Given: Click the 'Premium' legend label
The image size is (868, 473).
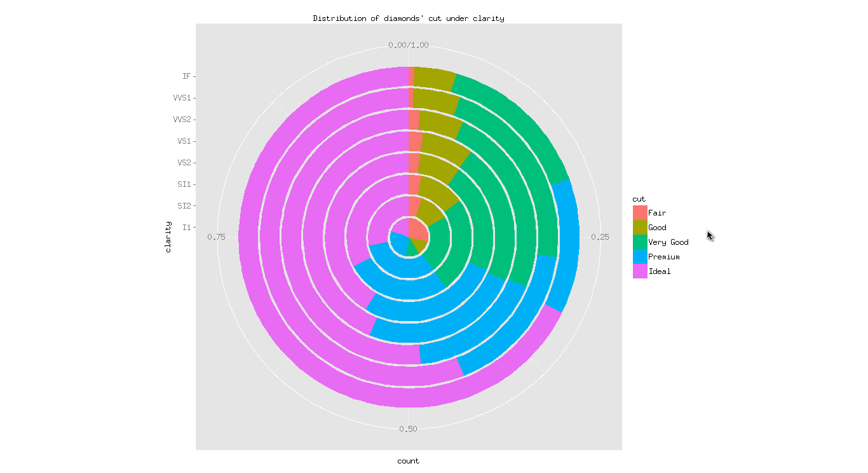Looking at the screenshot, I should click(664, 257).
